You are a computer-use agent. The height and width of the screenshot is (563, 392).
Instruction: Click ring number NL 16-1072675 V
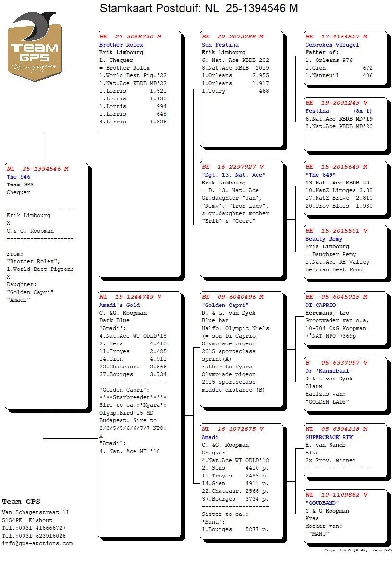[233, 429]
